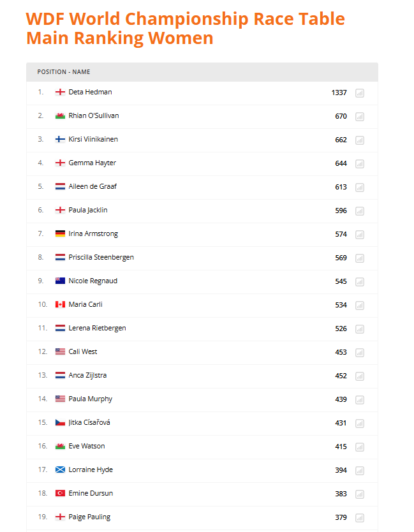Screen dimensions: 414x532
Task: Open Lerena Rietbergen's profile link
Action: (x=97, y=328)
